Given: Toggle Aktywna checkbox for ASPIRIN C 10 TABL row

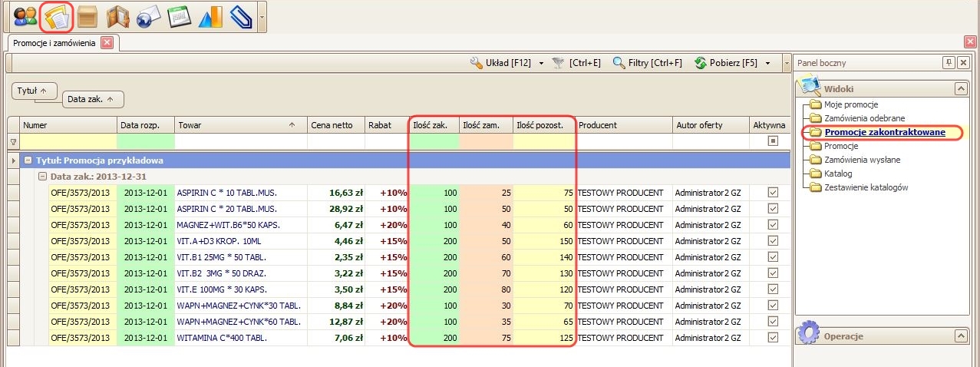Looking at the screenshot, I should 773,193.
